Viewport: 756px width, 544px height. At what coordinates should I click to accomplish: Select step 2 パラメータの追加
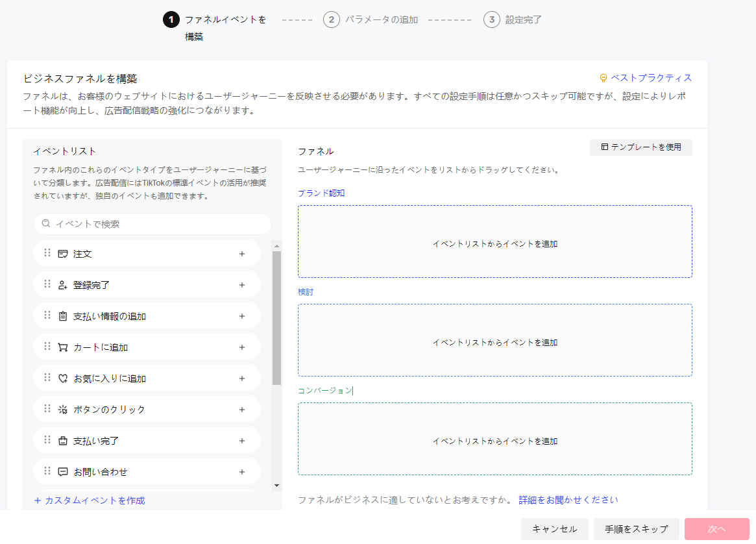(371, 19)
